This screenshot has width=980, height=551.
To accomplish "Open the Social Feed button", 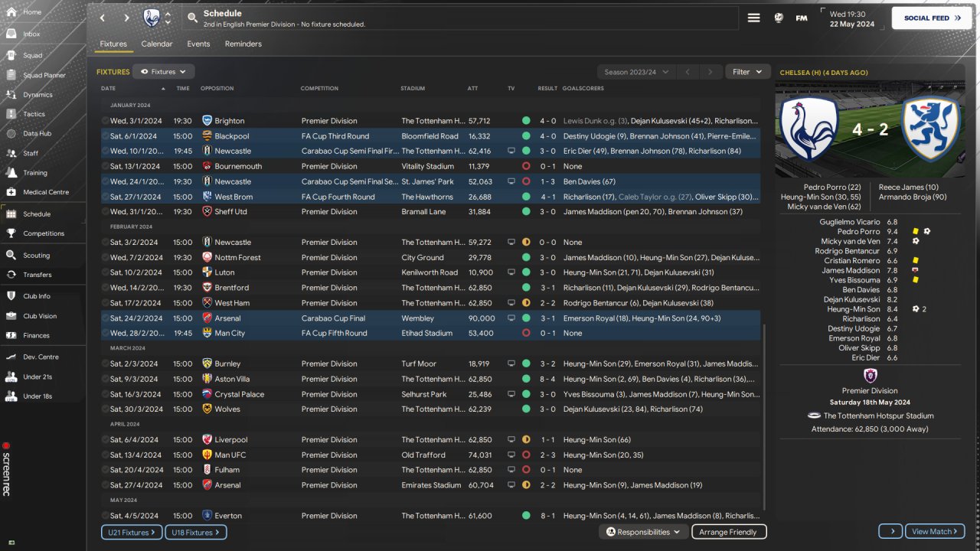I will coord(932,18).
